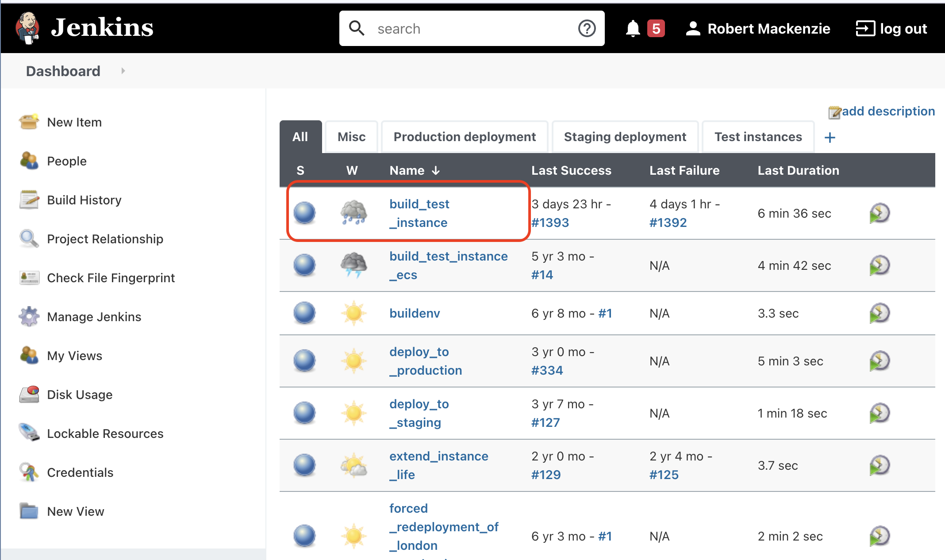
Task: Schedule a build for deploy_to_production
Action: (880, 361)
